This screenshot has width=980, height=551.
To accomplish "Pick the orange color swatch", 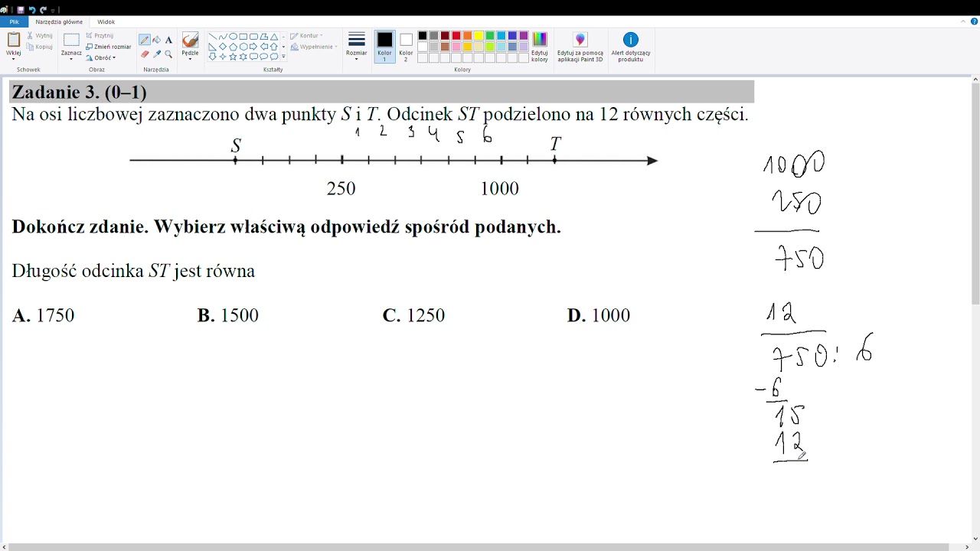I will click(x=467, y=36).
